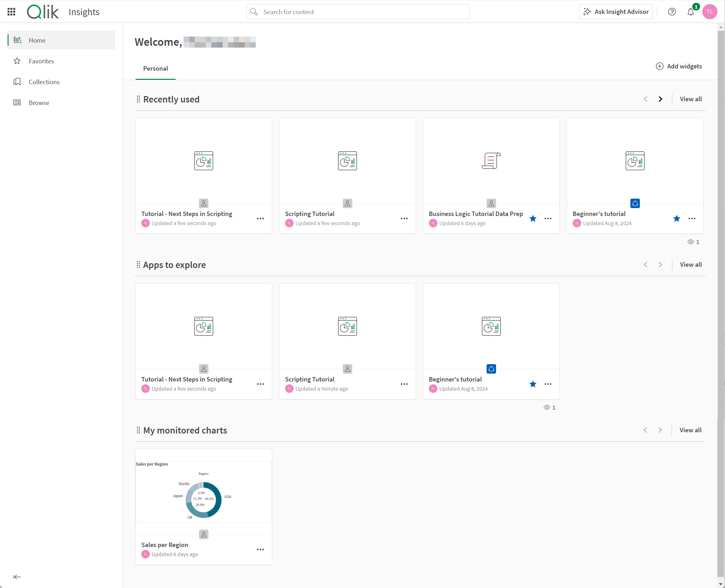Toggle favorite star on Beginner's tutorial in Apps section
The height and width of the screenshot is (588, 725).
532,384
